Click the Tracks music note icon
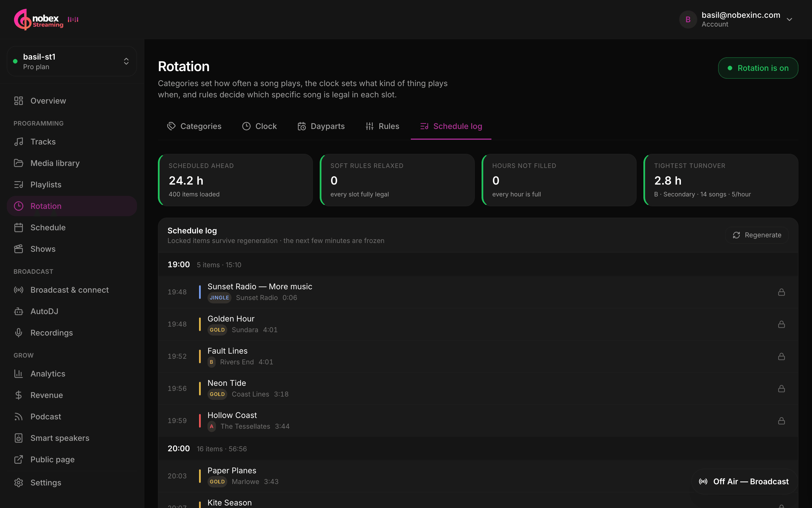 point(18,142)
